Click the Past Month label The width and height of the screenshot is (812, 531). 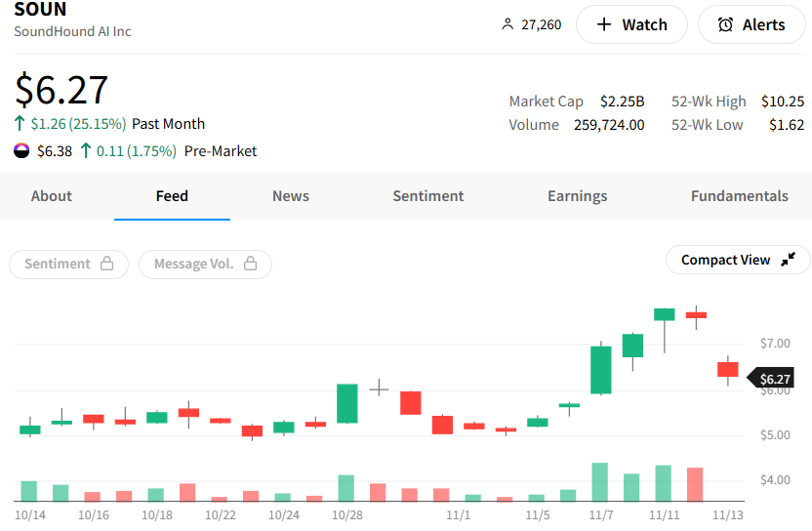pyautogui.click(x=168, y=124)
